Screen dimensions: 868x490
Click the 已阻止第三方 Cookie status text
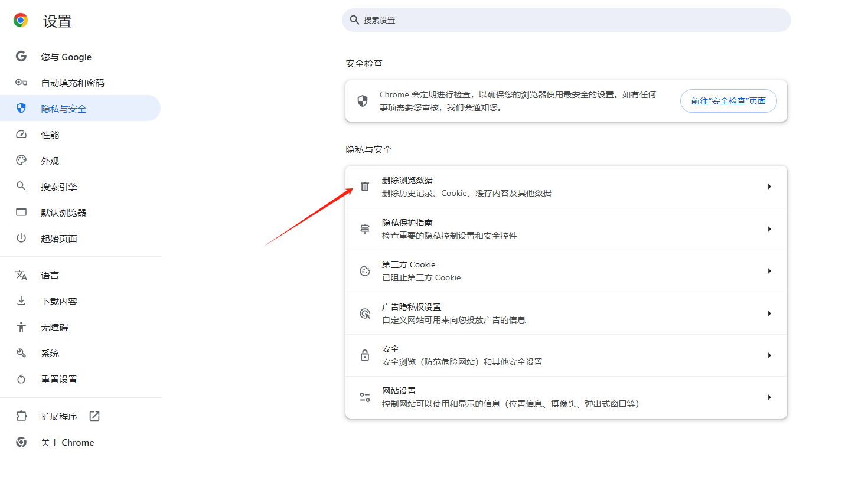coord(421,277)
